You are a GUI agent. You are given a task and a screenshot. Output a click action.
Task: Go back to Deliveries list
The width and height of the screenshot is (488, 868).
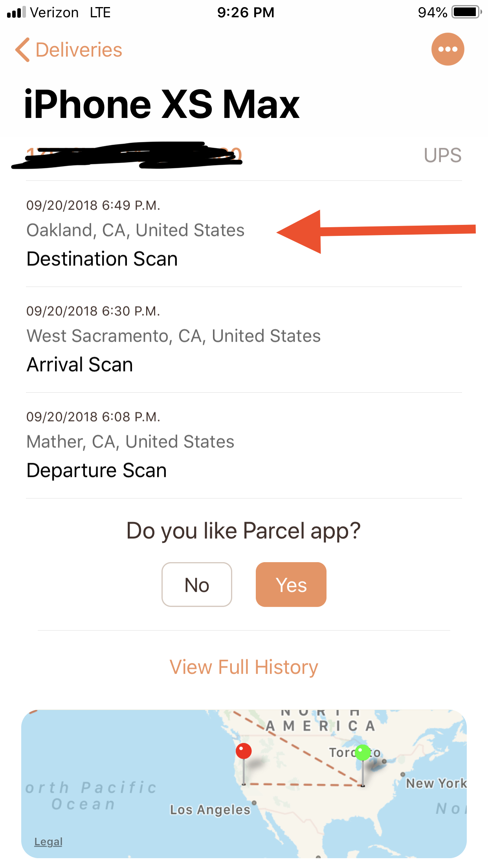69,50
